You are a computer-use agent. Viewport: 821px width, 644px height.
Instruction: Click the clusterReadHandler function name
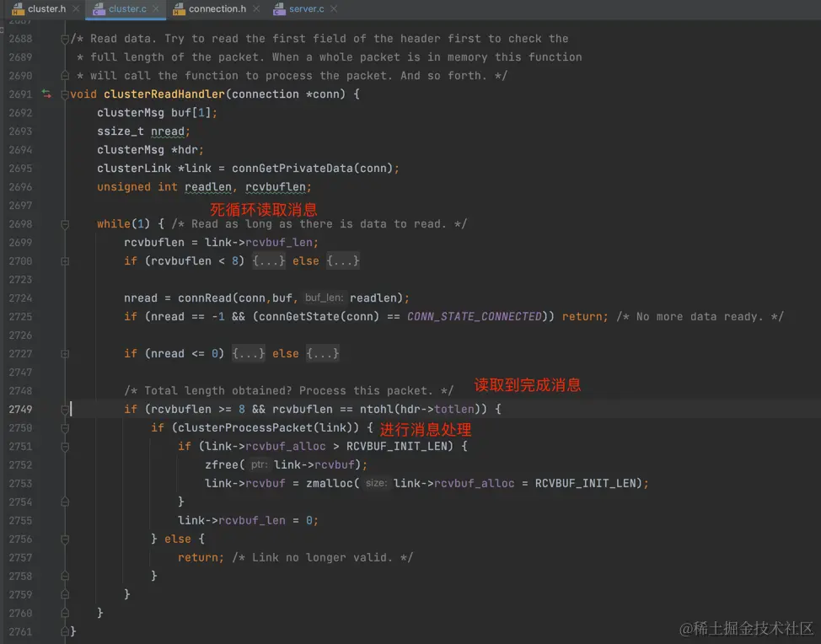point(164,94)
